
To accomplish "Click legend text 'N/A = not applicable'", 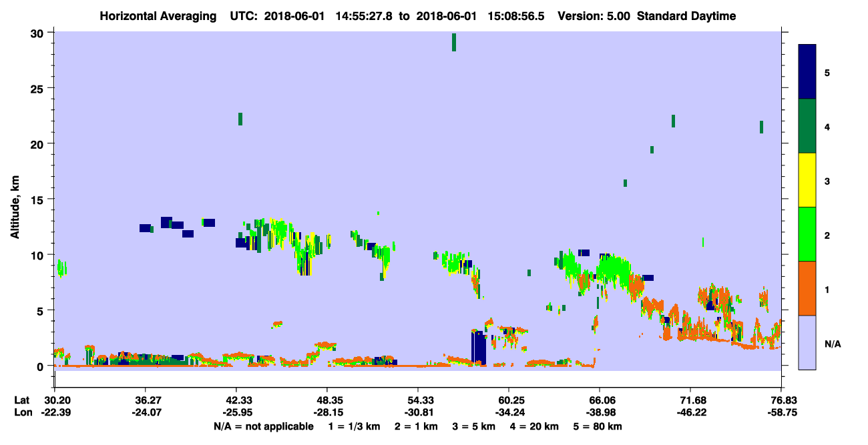I will (x=263, y=426).
